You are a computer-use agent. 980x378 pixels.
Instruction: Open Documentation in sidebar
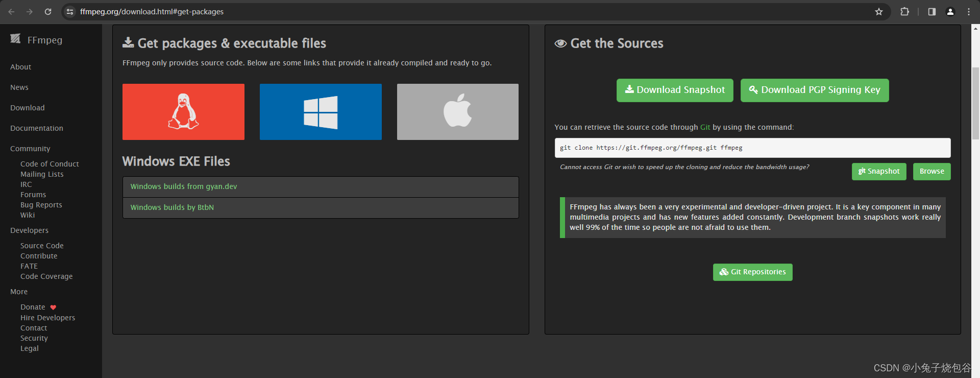pos(37,128)
